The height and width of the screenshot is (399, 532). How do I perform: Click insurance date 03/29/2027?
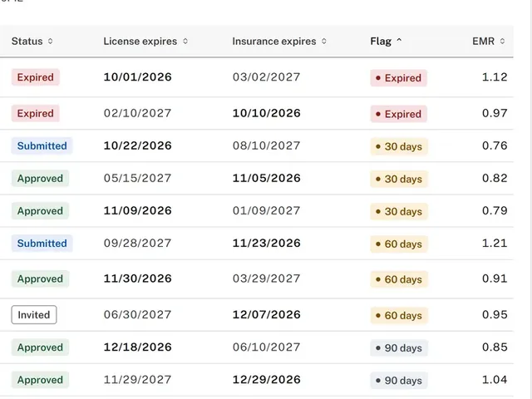pos(266,278)
